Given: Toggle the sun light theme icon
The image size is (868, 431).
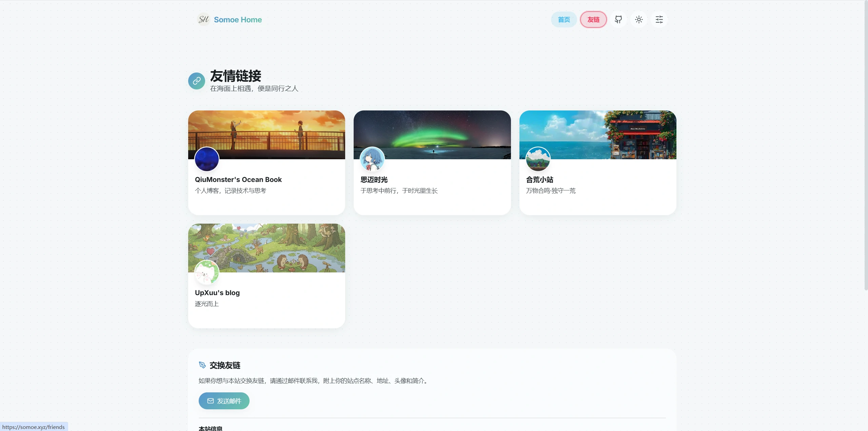Looking at the screenshot, I should point(639,20).
